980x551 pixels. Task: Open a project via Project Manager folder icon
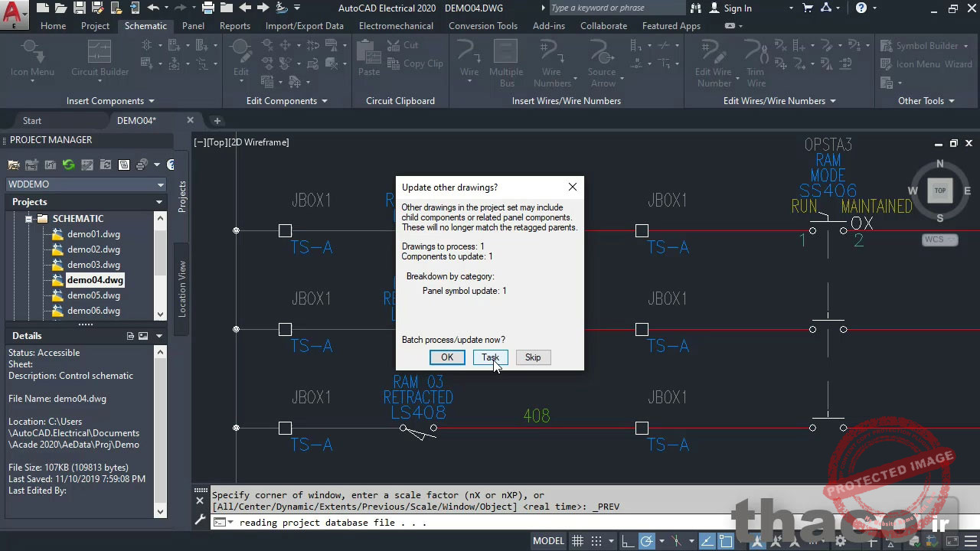[x=14, y=165]
